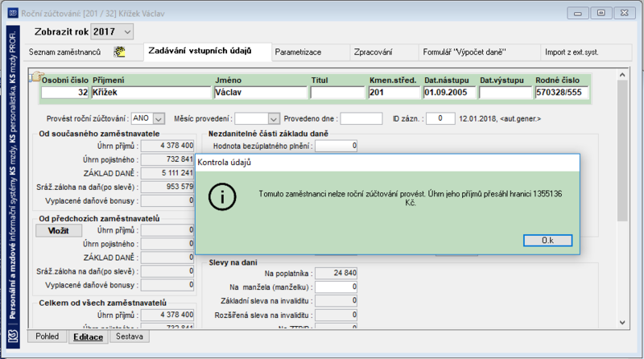644x359 pixels.
Task: Click the scrollbar down arrow
Action: tap(622, 323)
